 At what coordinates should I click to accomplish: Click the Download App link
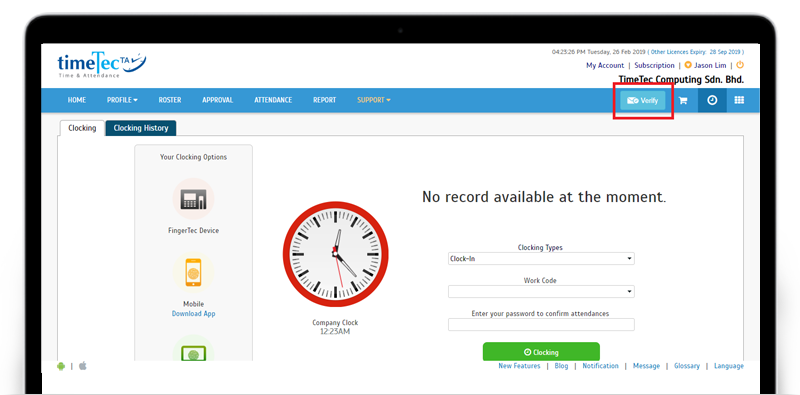[193, 314]
